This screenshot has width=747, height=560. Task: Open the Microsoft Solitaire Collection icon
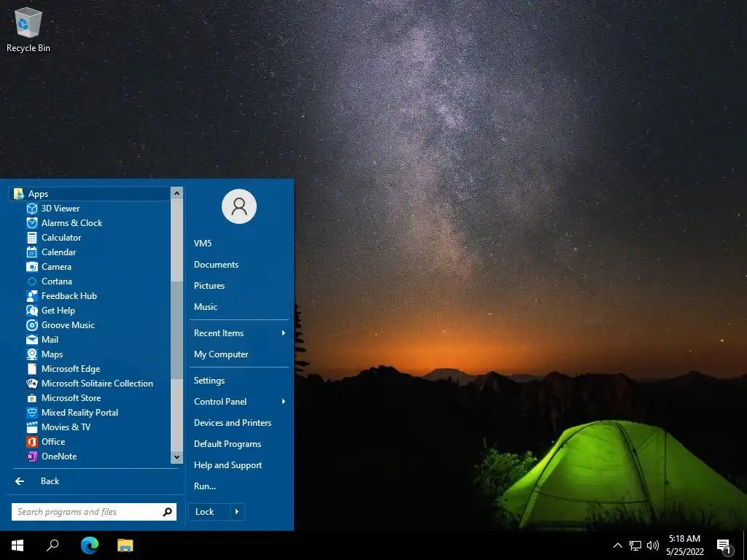(32, 384)
